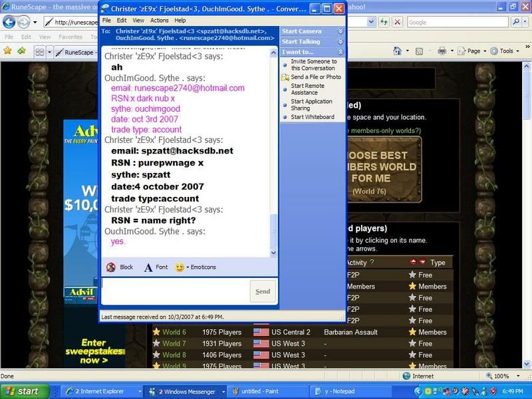The image size is (532, 399).
Task: Click the Send button in Messenger
Action: pyautogui.click(x=263, y=291)
